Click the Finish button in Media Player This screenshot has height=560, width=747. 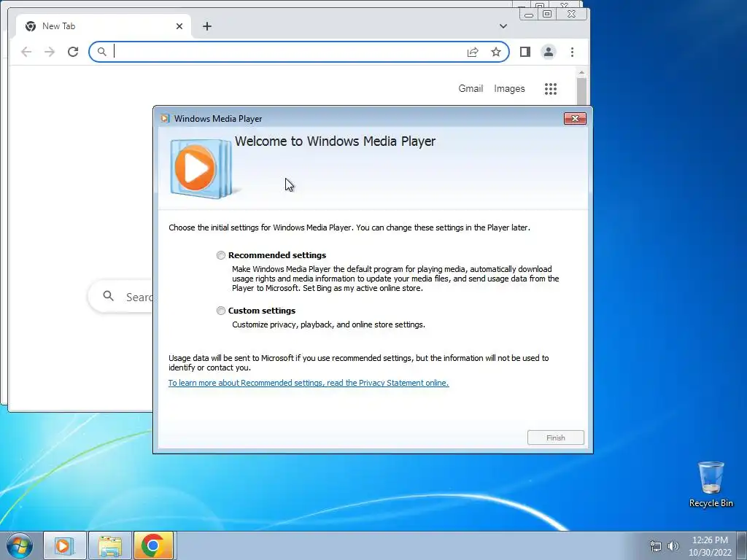coord(555,437)
